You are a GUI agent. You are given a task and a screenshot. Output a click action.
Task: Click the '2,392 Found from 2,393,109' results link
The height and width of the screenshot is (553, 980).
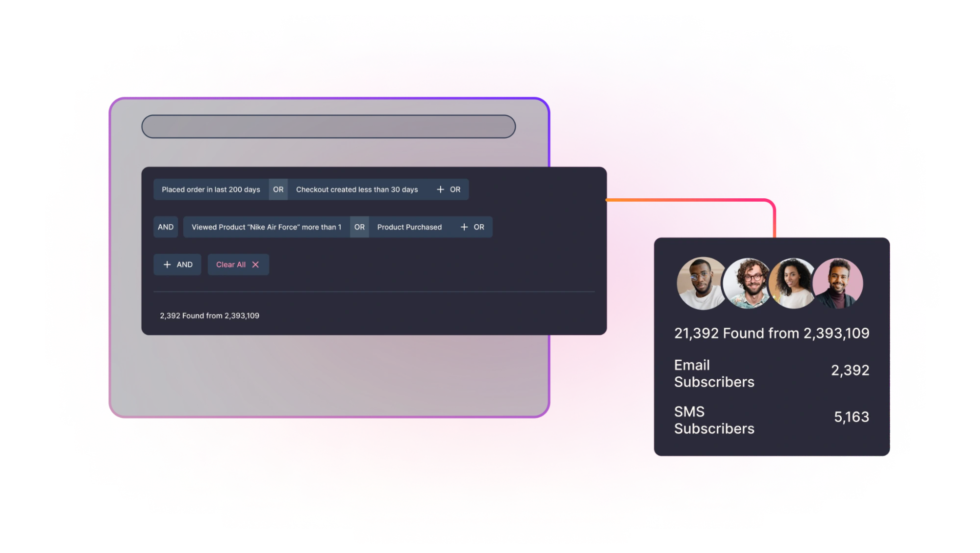(209, 315)
